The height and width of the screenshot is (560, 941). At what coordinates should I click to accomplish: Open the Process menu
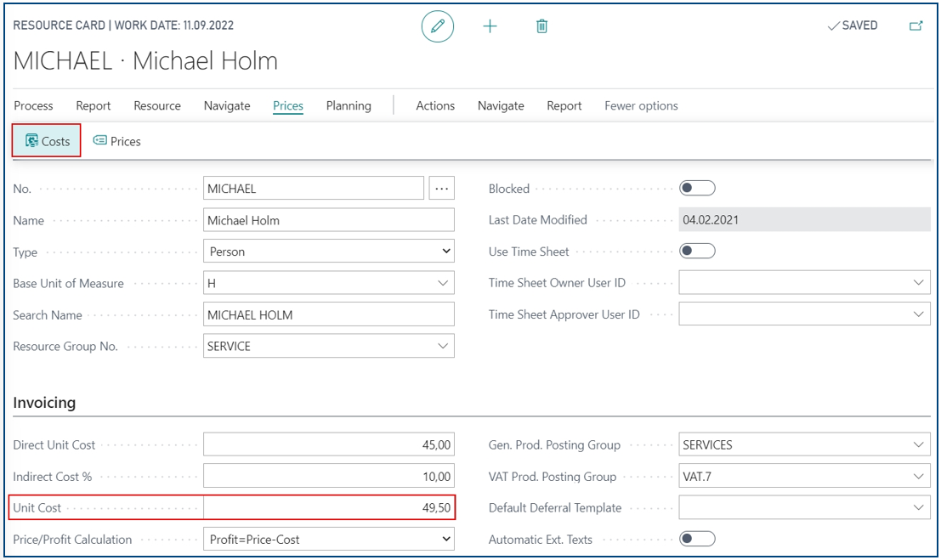(x=34, y=105)
